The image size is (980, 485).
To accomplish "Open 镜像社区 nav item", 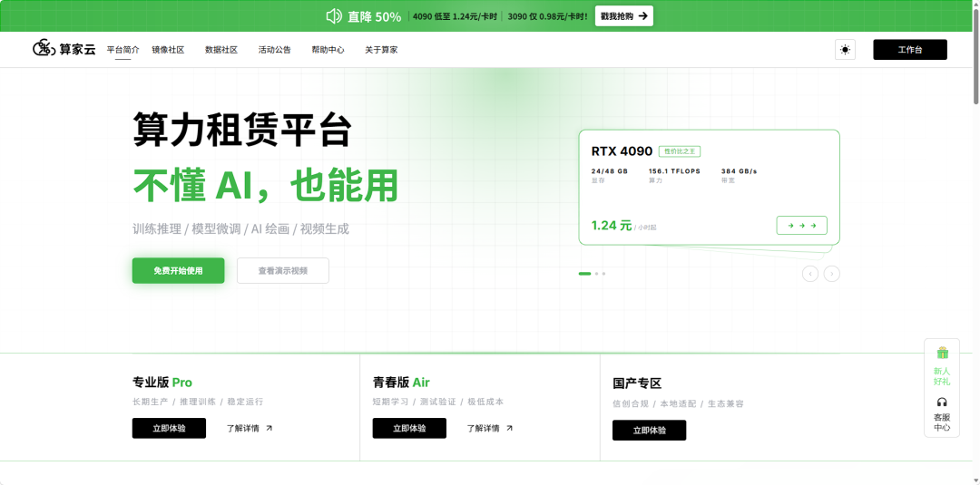I will click(x=168, y=50).
